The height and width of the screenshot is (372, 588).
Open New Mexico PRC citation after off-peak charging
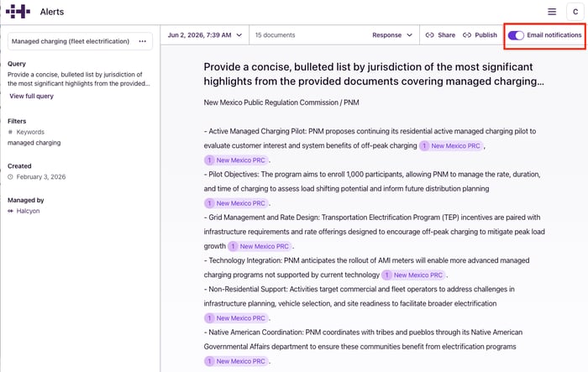[451, 146]
